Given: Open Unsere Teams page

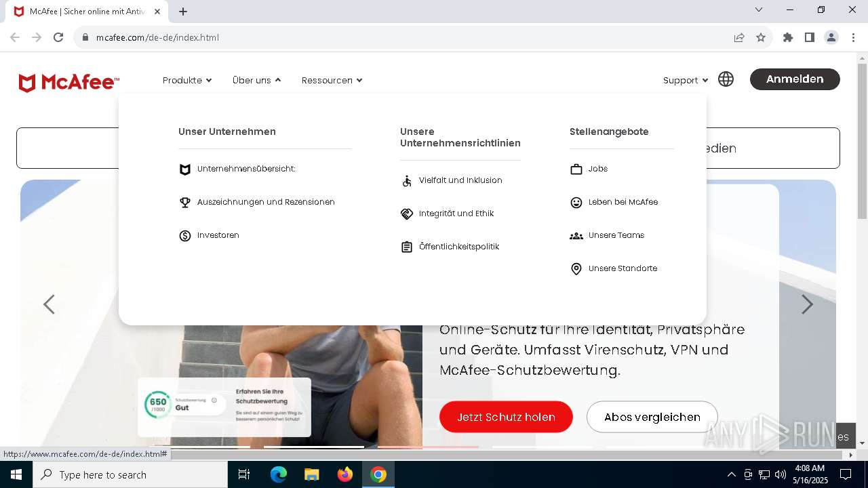Looking at the screenshot, I should tap(616, 235).
